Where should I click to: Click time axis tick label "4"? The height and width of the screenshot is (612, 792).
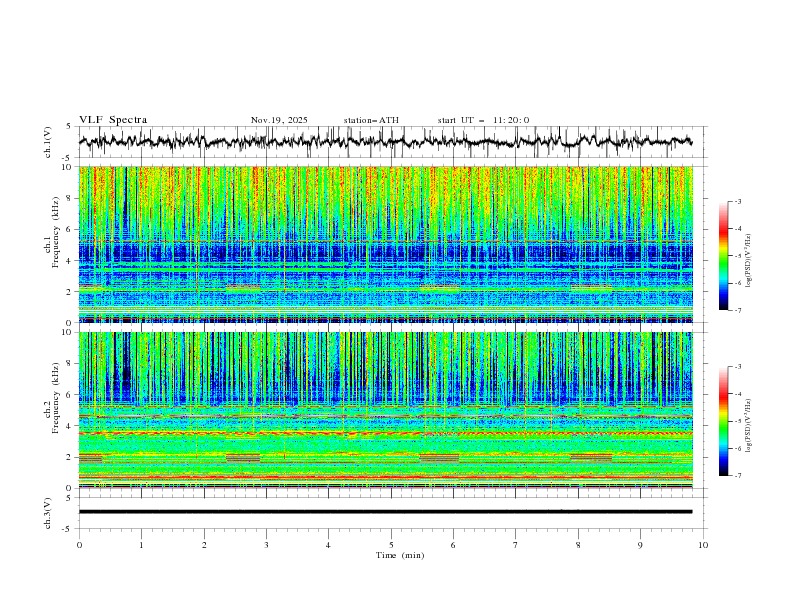click(328, 545)
